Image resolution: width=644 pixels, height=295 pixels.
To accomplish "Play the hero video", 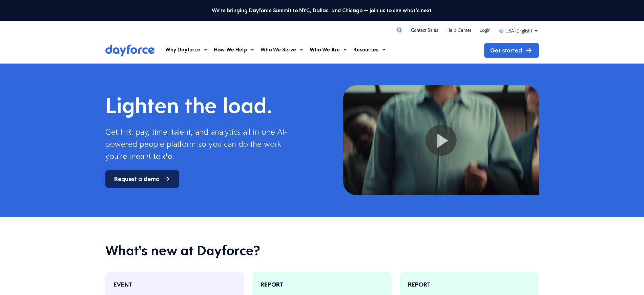I will (x=441, y=140).
